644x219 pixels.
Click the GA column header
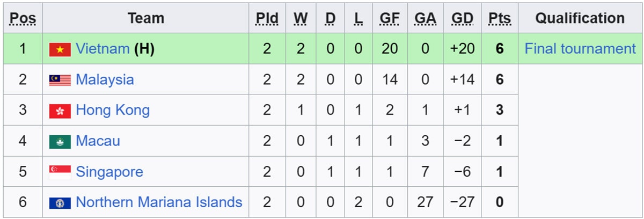pyautogui.click(x=426, y=18)
